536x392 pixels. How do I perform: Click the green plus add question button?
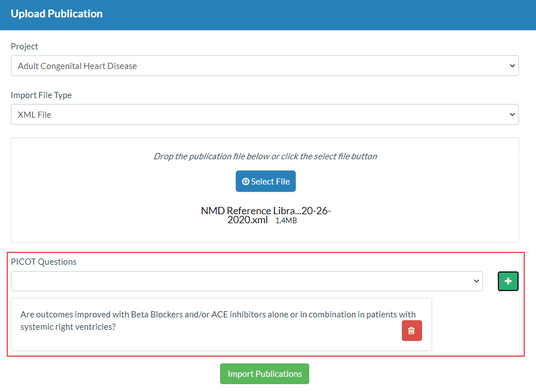coord(508,281)
